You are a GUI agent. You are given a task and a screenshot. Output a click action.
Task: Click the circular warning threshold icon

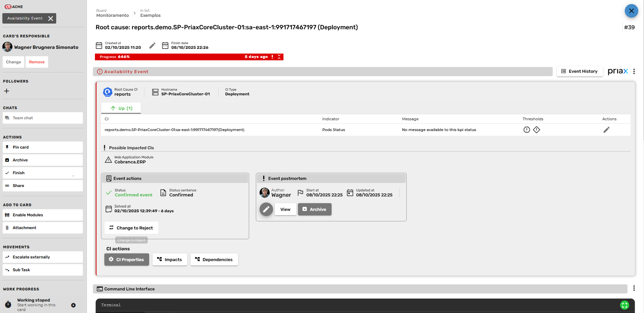click(x=527, y=130)
